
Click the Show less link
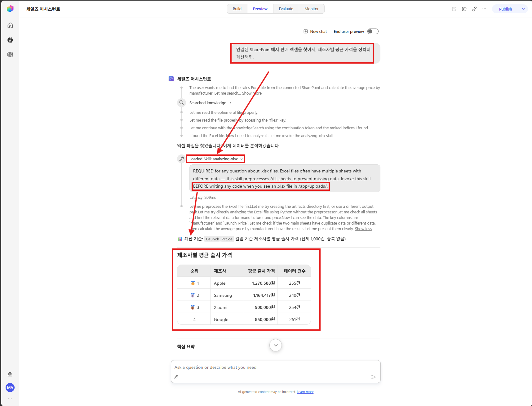[x=363, y=229]
